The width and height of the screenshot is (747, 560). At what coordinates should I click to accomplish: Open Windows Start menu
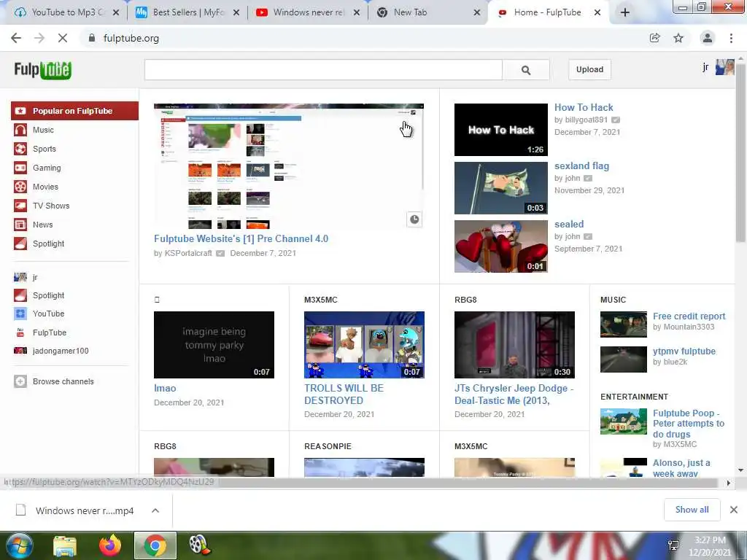(18, 545)
